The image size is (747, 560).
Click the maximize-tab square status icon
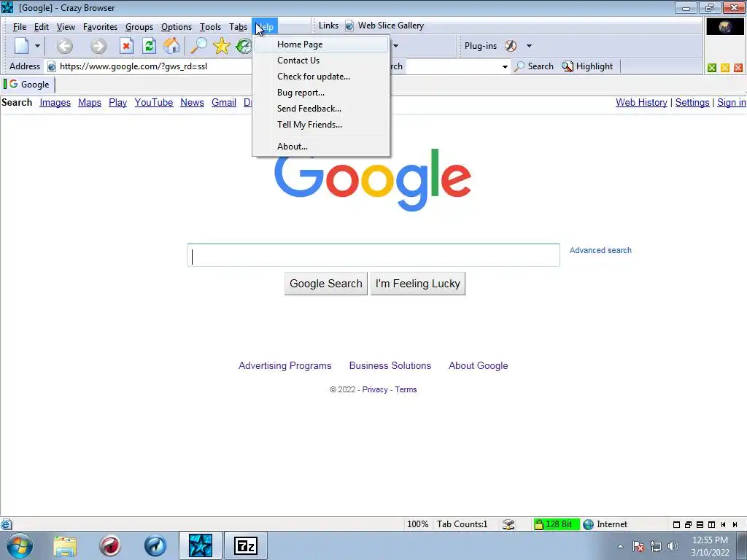coord(676,525)
